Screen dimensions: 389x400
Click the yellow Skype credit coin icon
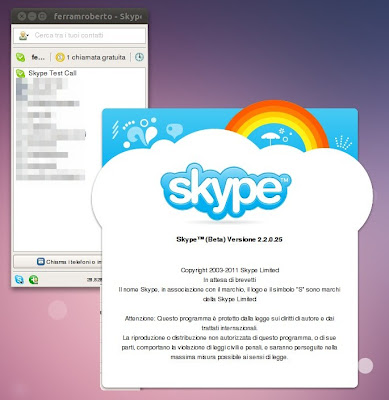point(60,57)
